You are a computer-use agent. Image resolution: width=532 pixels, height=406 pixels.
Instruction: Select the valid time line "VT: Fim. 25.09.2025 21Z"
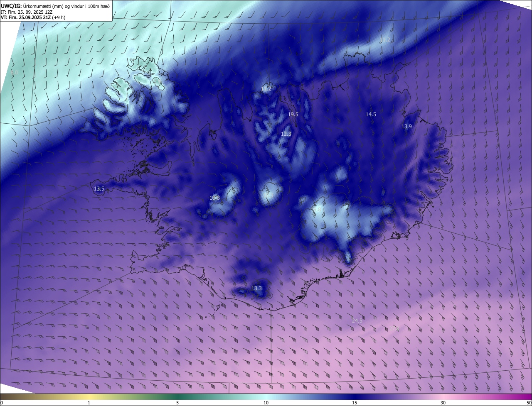(26, 17)
